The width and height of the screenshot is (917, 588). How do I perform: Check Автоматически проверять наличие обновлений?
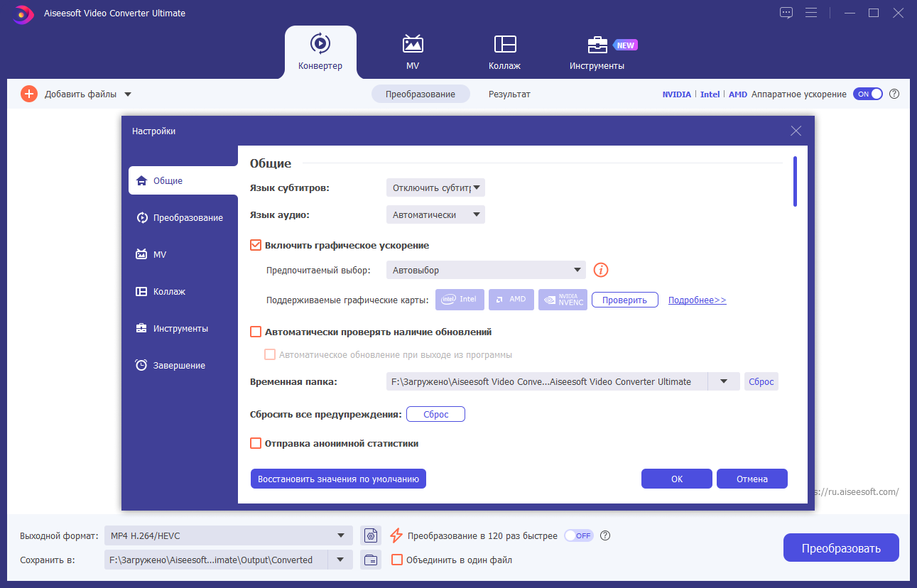[x=256, y=332]
